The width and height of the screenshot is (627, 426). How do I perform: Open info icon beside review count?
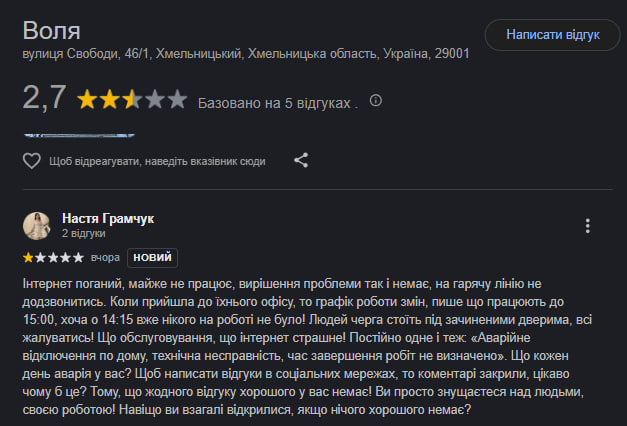click(376, 102)
